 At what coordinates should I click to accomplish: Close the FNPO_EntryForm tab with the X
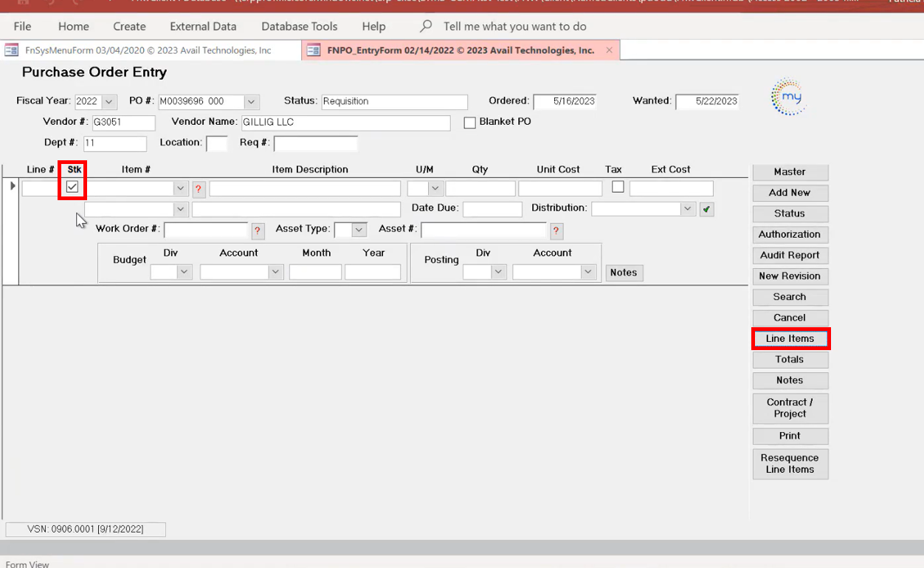click(x=609, y=50)
